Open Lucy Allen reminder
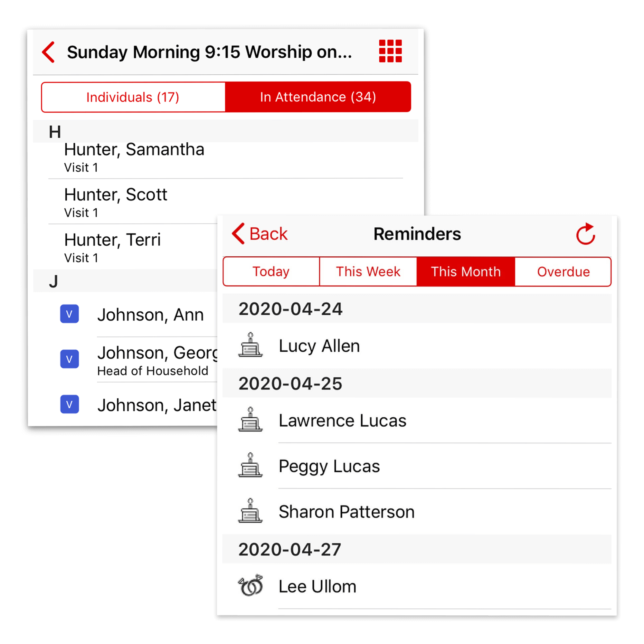The image size is (644, 644). pos(417,346)
